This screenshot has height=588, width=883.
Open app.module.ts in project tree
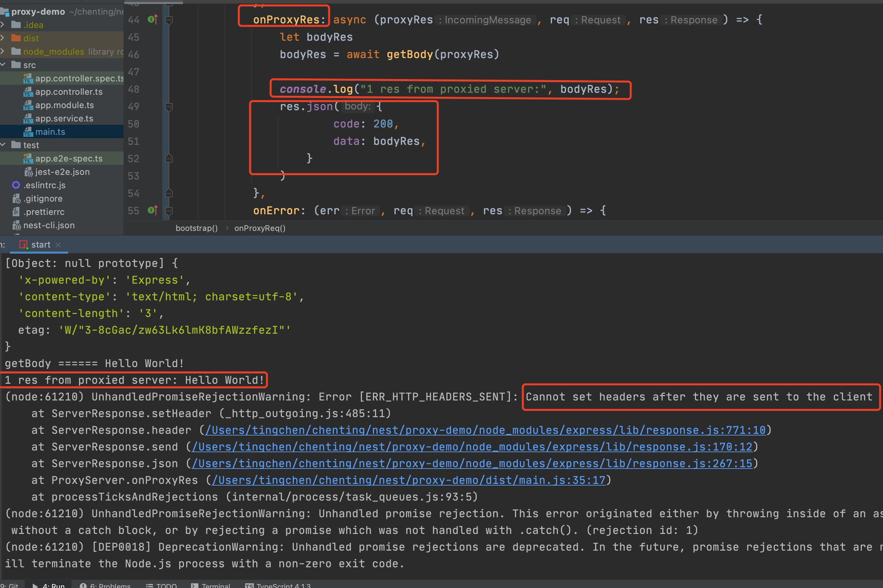(x=64, y=105)
